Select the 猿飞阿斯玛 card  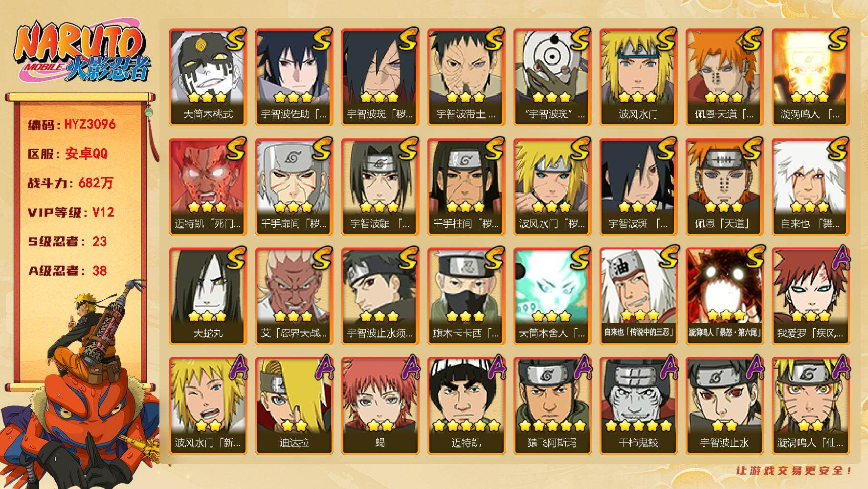click(552, 405)
